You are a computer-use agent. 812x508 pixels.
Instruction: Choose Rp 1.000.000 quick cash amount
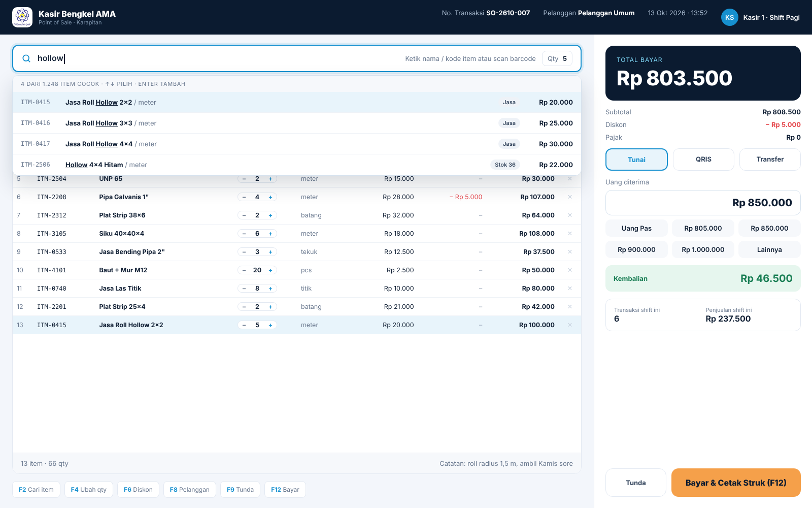pos(703,250)
